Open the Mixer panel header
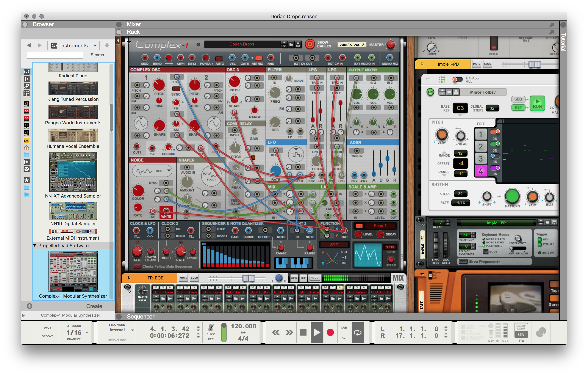 (x=337, y=24)
